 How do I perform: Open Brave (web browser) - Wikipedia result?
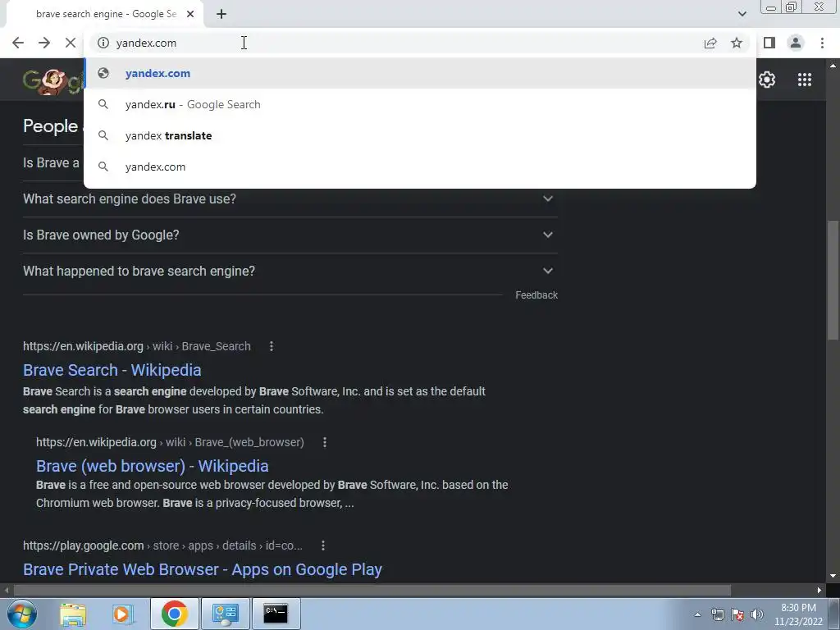tap(152, 466)
